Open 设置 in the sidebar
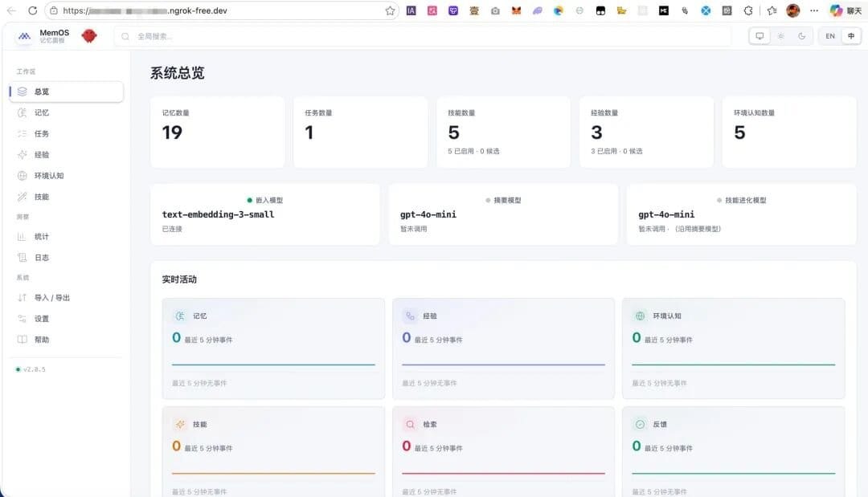This screenshot has width=868, height=497. pyautogui.click(x=66, y=319)
